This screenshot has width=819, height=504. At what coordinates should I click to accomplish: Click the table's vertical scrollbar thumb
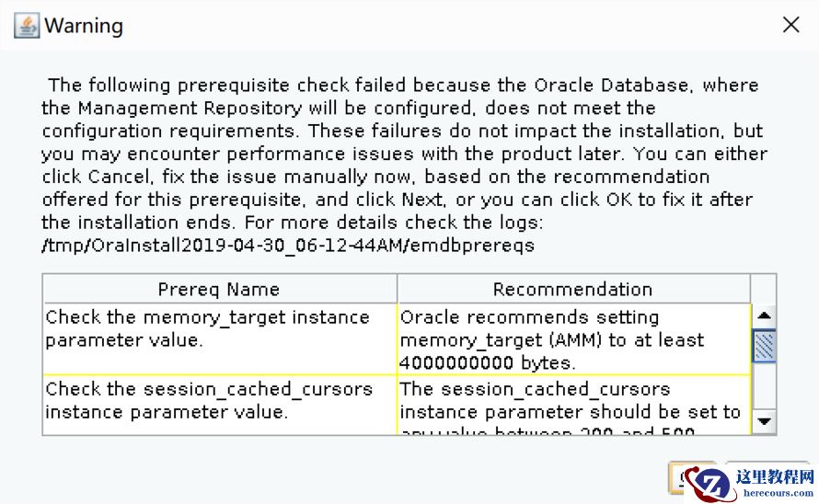764,347
